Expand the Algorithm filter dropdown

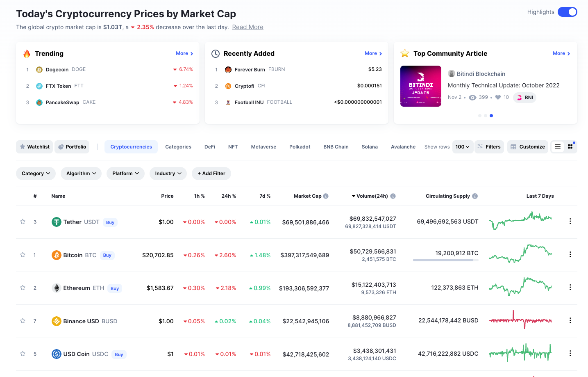81,174
